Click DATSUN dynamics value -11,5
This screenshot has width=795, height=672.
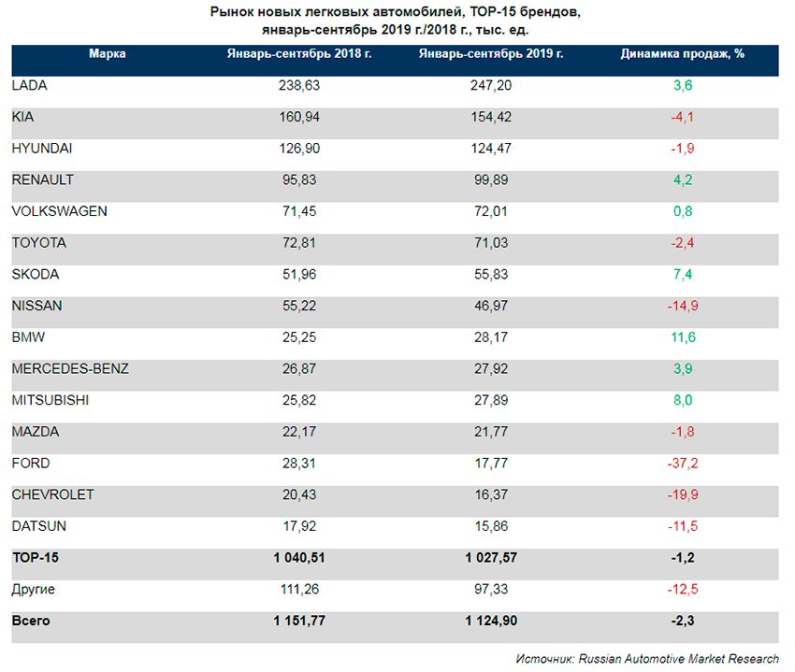tap(683, 525)
